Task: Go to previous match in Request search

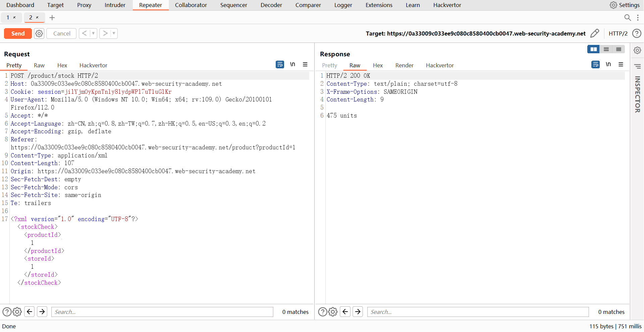Action: tap(30, 312)
